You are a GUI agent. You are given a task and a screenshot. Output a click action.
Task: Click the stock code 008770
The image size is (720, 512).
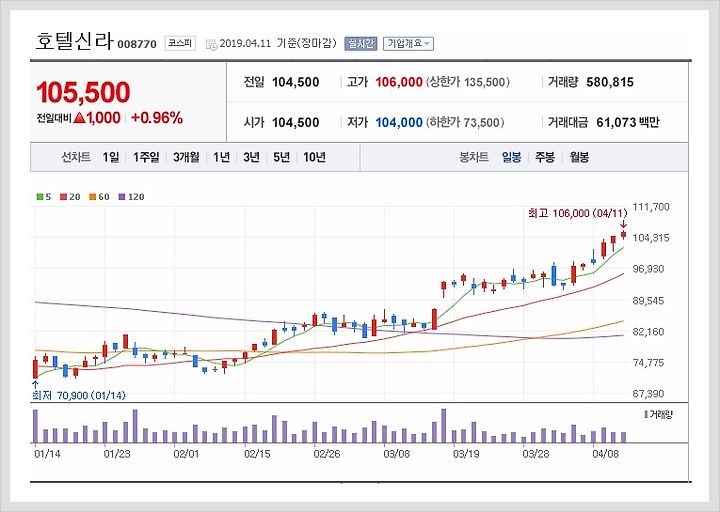137,45
